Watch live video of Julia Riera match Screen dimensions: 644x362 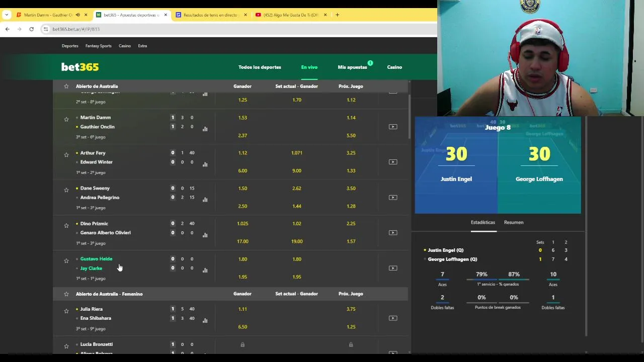pyautogui.click(x=393, y=318)
